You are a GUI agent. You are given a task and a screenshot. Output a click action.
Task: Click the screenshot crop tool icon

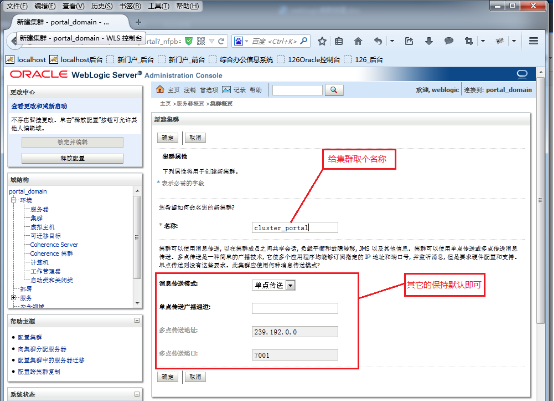click(469, 41)
